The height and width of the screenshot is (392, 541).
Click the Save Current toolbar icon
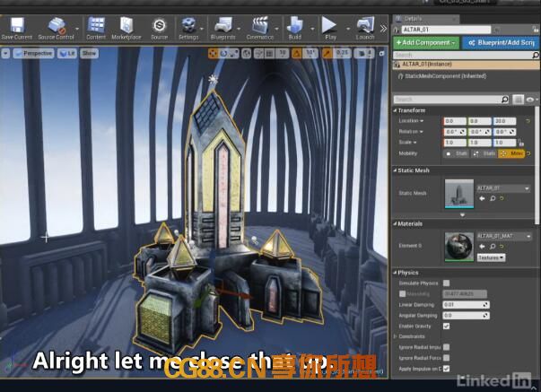pos(16,29)
